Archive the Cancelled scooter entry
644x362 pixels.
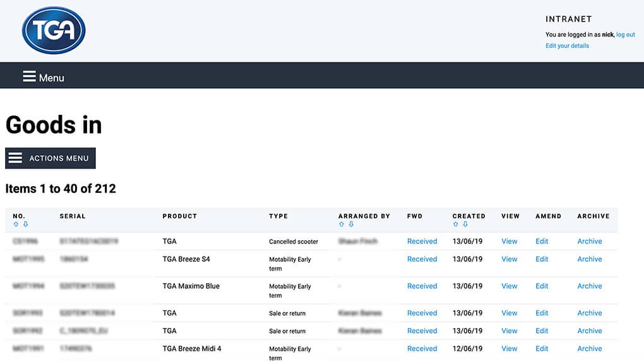[589, 242]
